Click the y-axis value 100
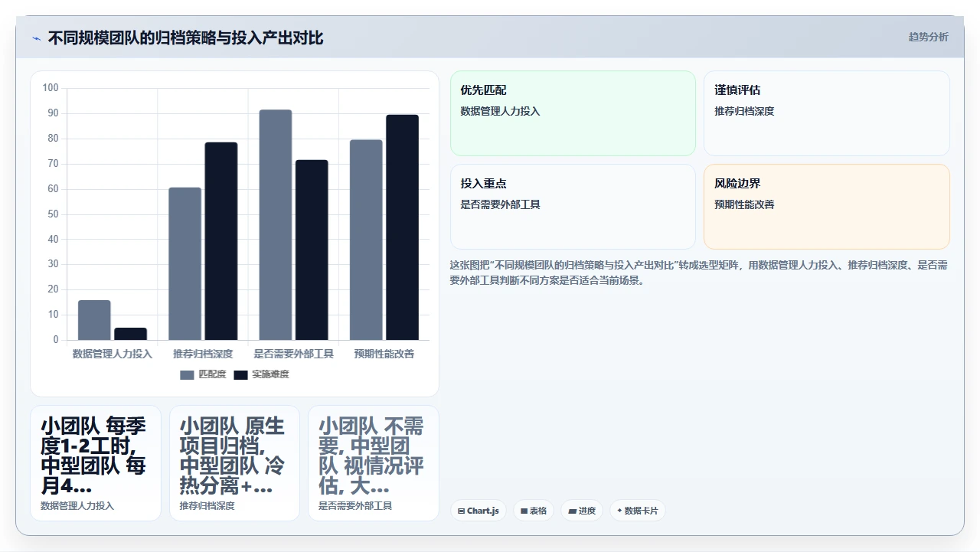Viewport: 980px width, 552px height. pos(51,88)
